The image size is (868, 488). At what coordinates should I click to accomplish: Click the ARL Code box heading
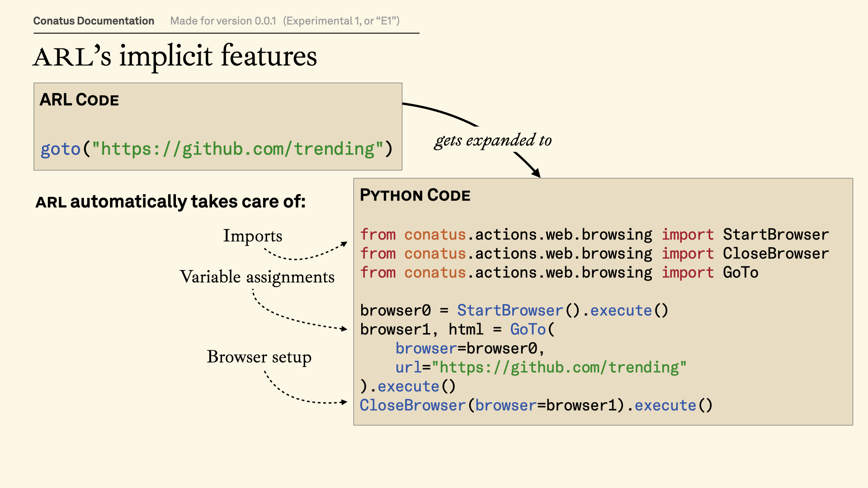click(x=79, y=100)
